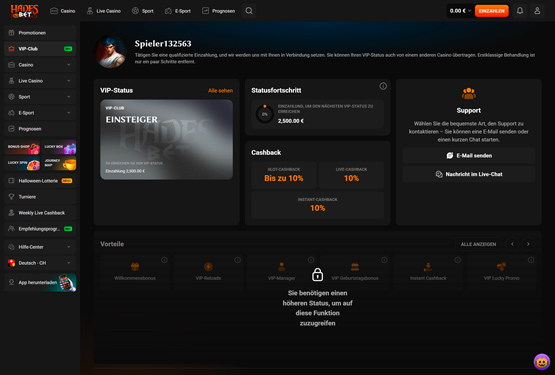
Task: Click the lock icon over Vorteile
Action: [317, 274]
